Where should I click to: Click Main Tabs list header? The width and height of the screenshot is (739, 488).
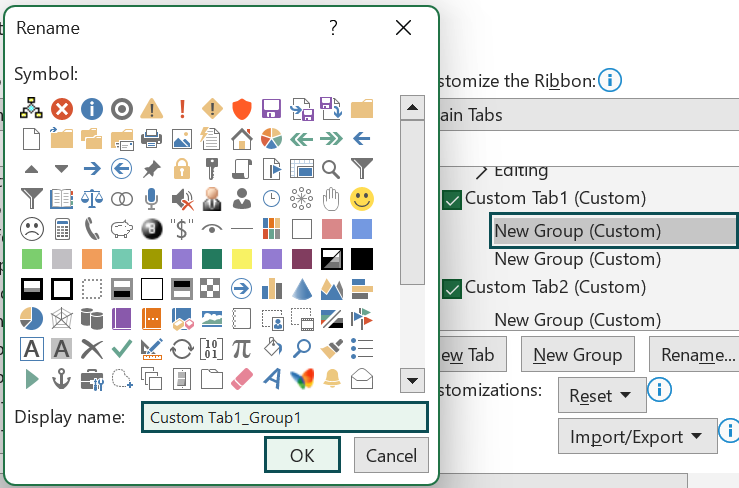[x=589, y=115]
